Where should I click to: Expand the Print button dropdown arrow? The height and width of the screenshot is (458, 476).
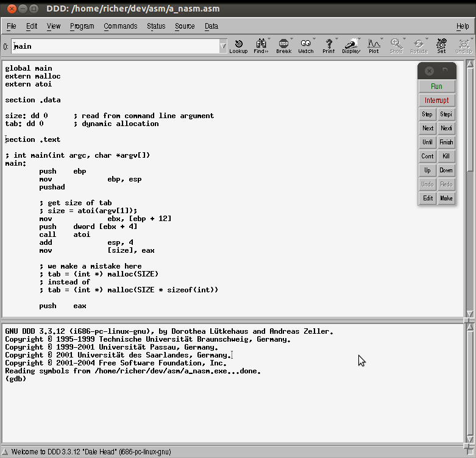(x=336, y=39)
